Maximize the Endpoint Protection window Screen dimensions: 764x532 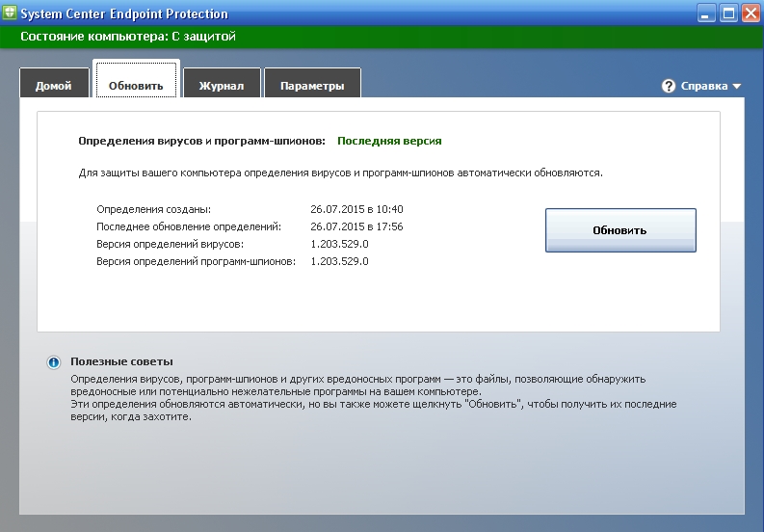[x=727, y=13]
